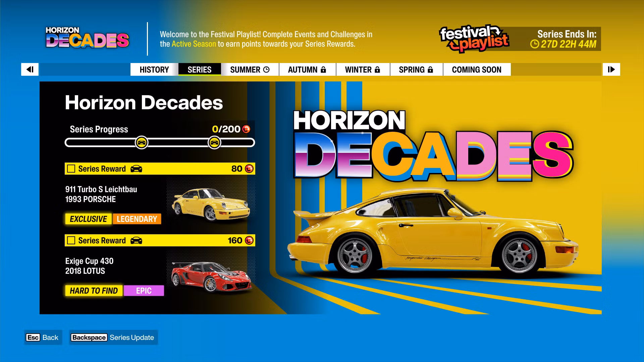Click the lock icon on Winter tab

377,69
